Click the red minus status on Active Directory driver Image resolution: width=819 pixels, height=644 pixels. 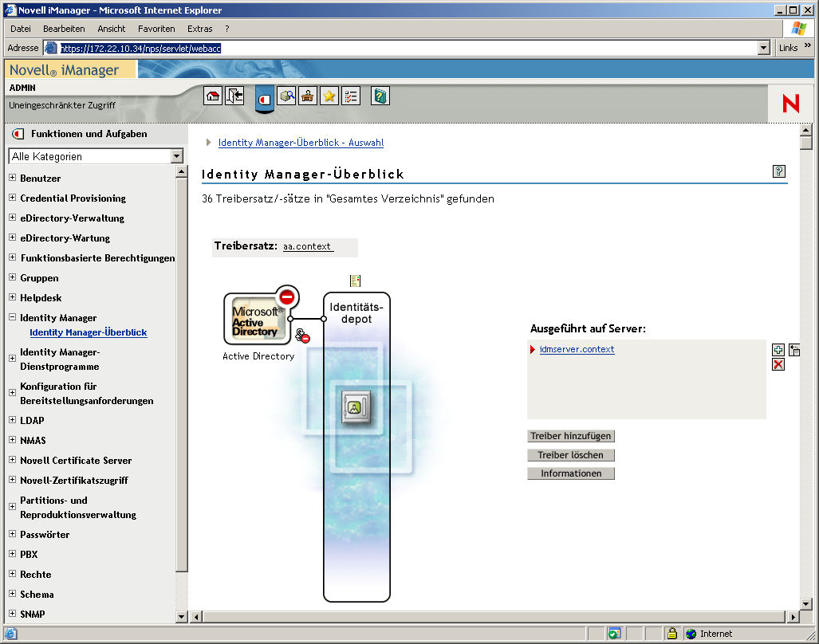[x=285, y=296]
